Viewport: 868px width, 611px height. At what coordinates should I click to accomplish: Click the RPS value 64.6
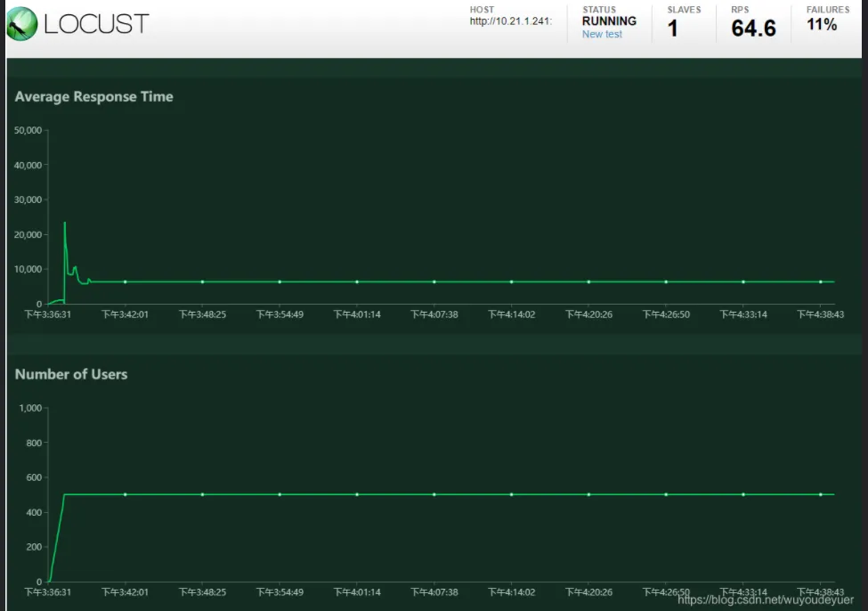753,29
